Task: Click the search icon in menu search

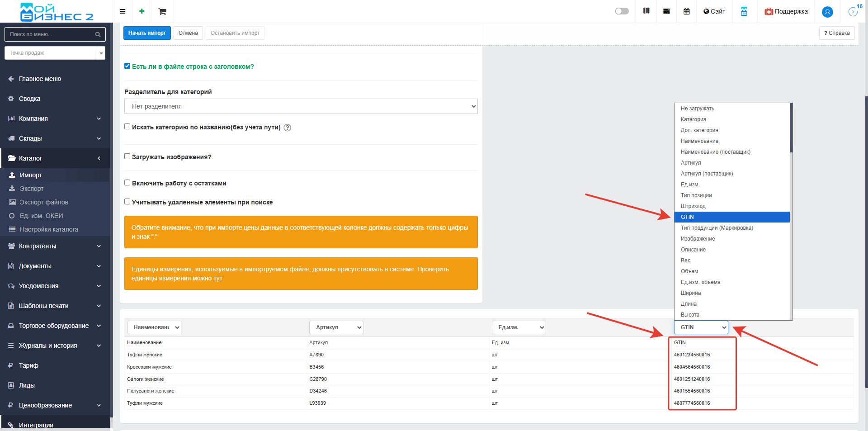Action: pos(98,34)
